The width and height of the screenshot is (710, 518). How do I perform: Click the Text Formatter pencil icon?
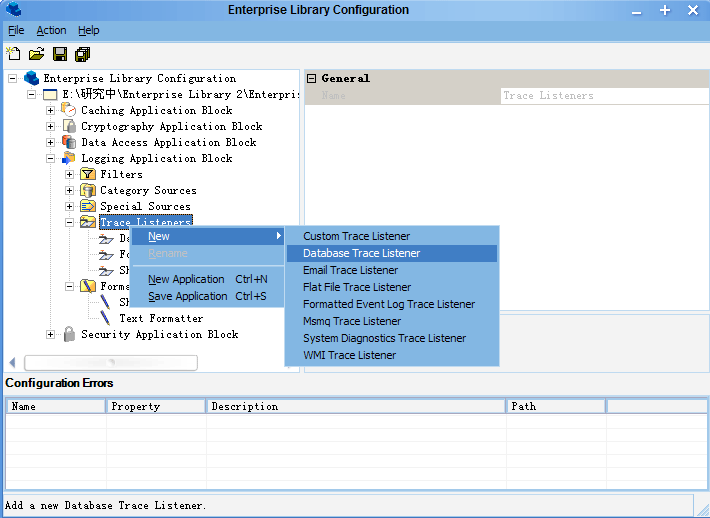click(105, 318)
